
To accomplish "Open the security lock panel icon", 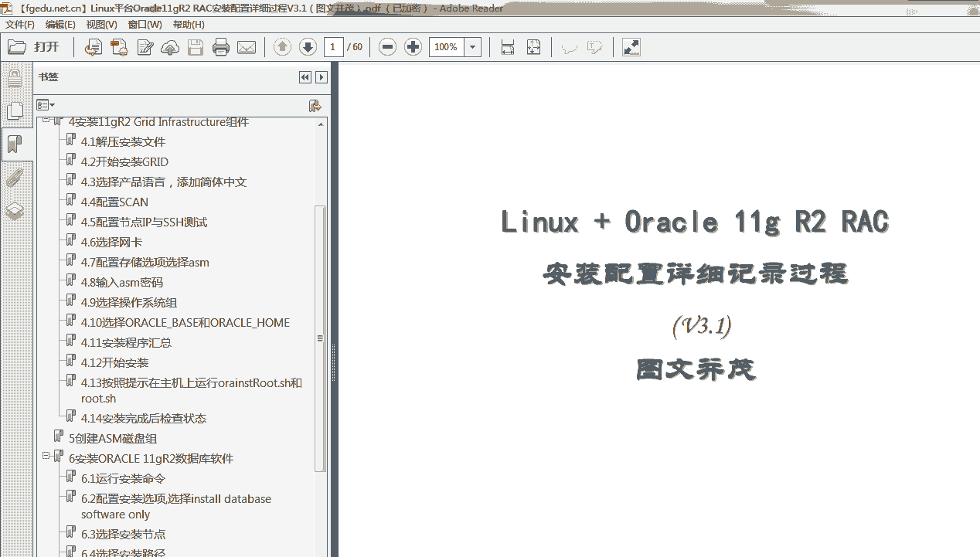I will (x=15, y=77).
